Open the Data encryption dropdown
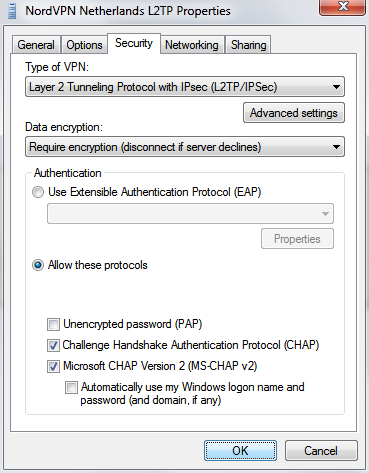This screenshot has width=369, height=473. pyautogui.click(x=185, y=147)
